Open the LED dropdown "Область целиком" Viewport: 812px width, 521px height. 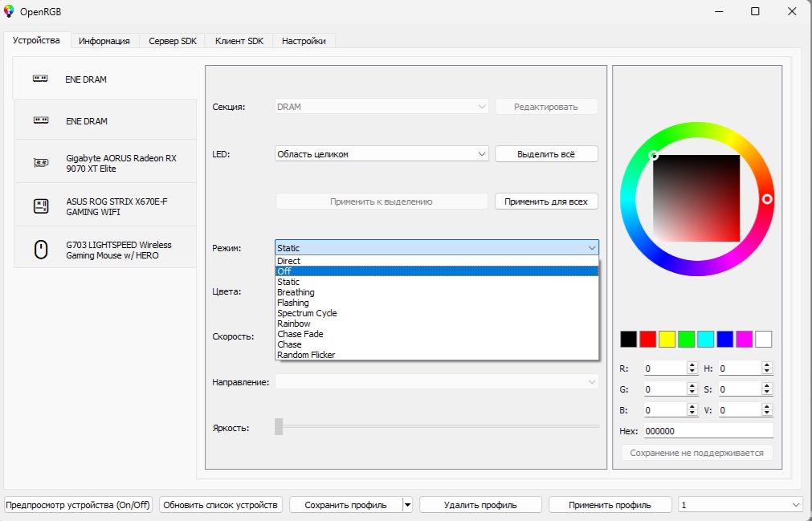(x=381, y=153)
